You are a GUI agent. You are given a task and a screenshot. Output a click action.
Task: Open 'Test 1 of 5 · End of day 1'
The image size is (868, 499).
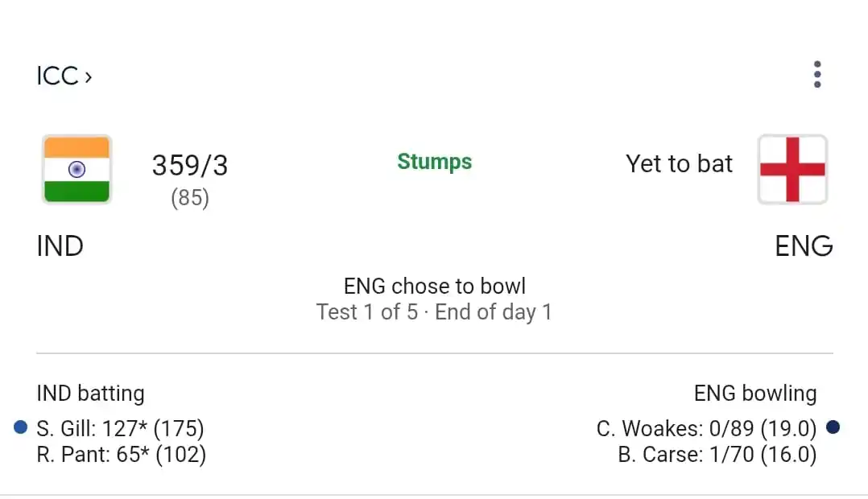[x=435, y=312]
